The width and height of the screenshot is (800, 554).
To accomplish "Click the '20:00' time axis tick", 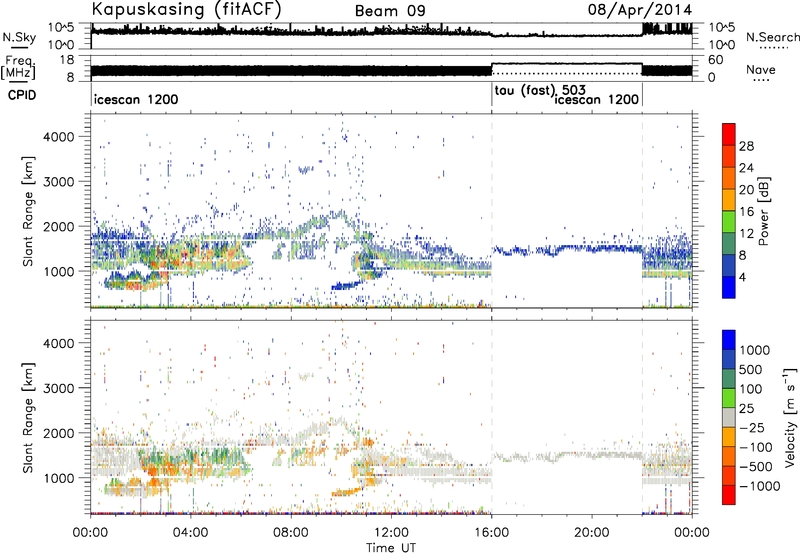I will (x=592, y=533).
